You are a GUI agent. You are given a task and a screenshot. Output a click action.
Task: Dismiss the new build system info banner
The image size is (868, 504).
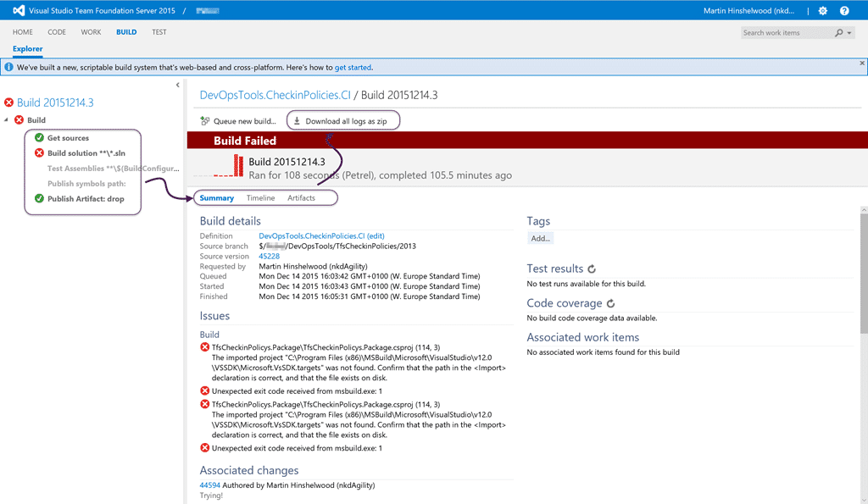click(862, 63)
